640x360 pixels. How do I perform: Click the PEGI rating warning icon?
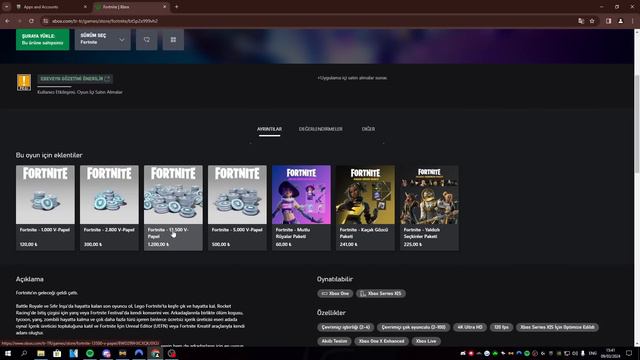tap(24, 82)
